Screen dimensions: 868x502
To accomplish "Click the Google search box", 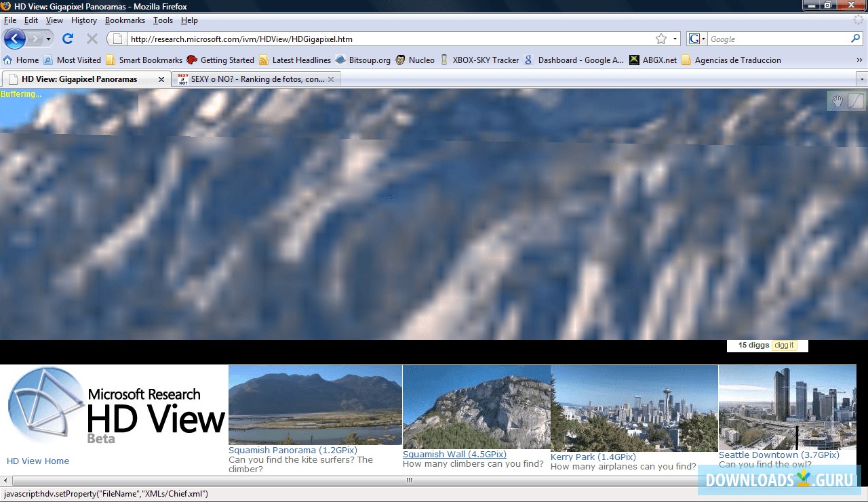I will tap(778, 39).
